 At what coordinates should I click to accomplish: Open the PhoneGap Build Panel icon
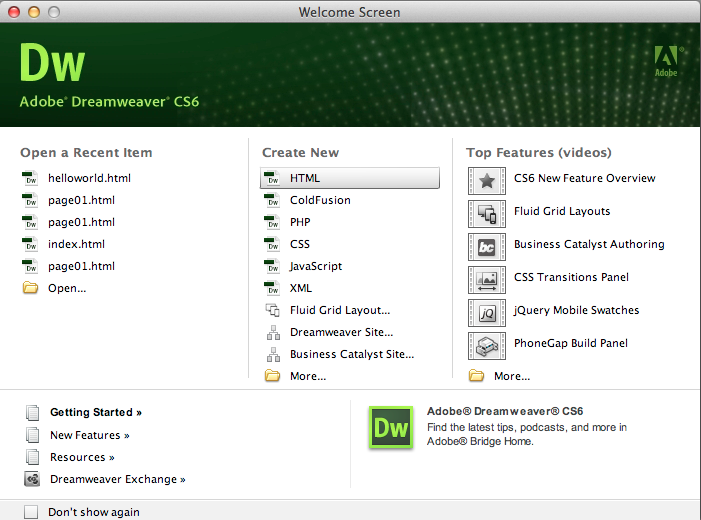[486, 345]
